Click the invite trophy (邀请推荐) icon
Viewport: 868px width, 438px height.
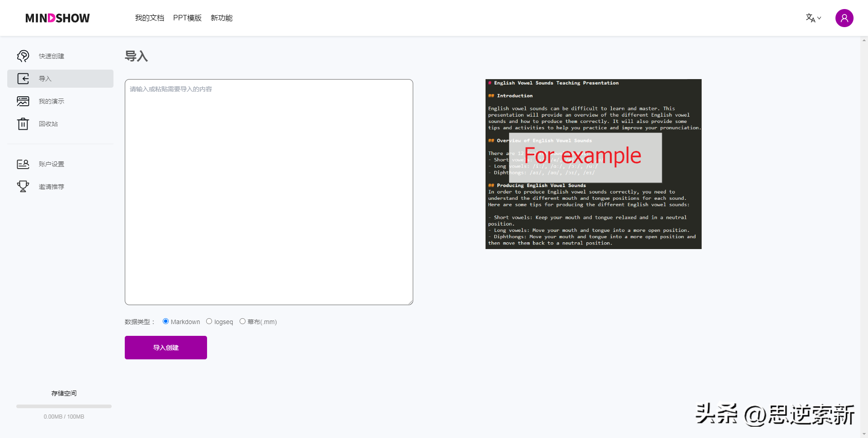(x=23, y=186)
